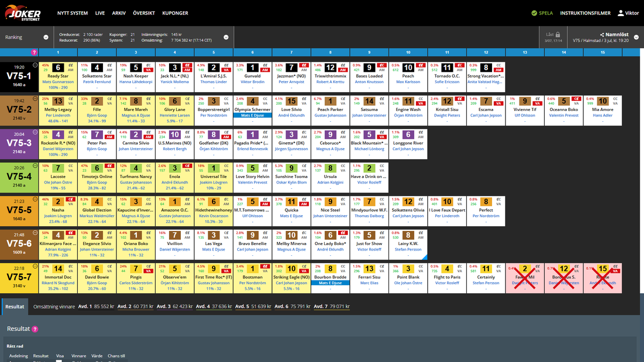Screen dimensions: 644x362
Task: Open the ARKIV menu item
Action: (x=119, y=13)
